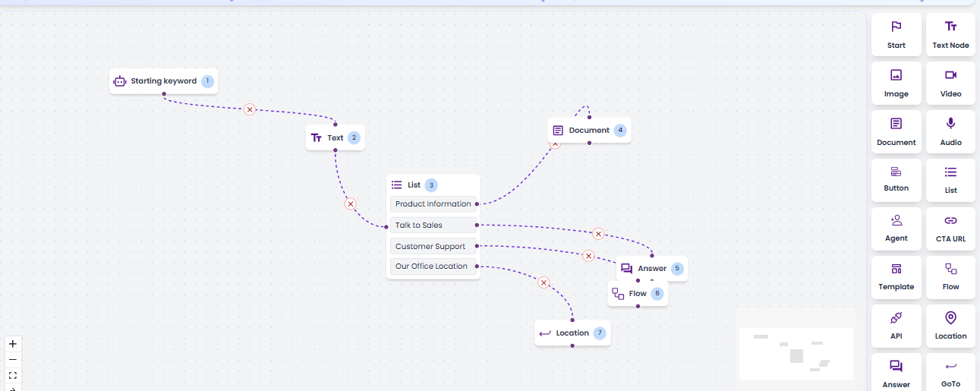Open the Starting keyword node

pyautogui.click(x=163, y=81)
